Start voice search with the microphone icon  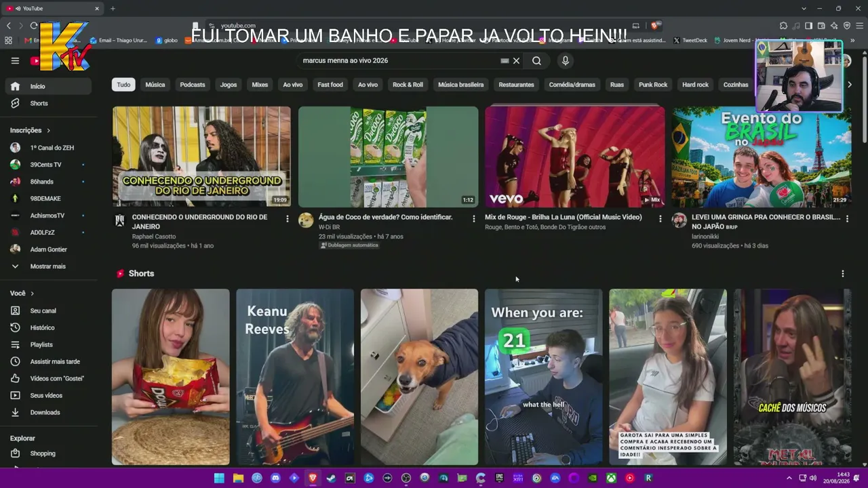pos(565,60)
